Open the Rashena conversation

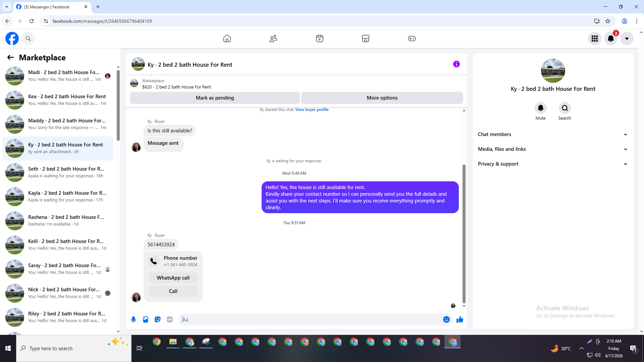58,221
